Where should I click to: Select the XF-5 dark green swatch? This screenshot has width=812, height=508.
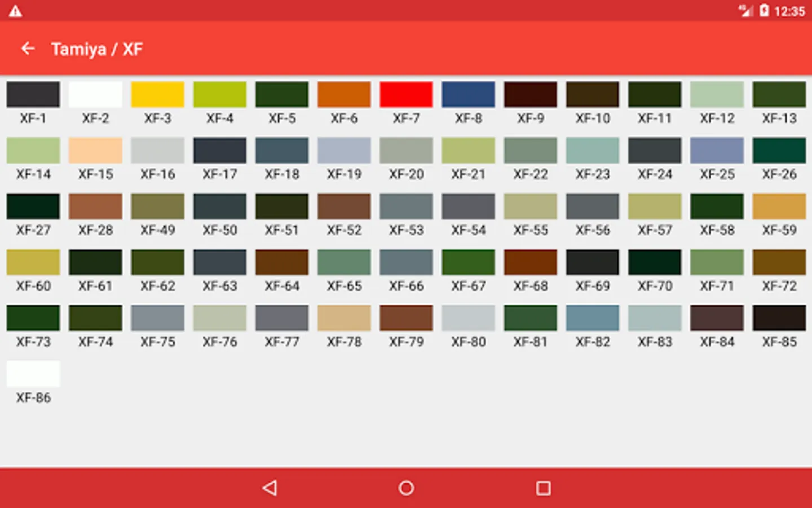click(x=282, y=94)
